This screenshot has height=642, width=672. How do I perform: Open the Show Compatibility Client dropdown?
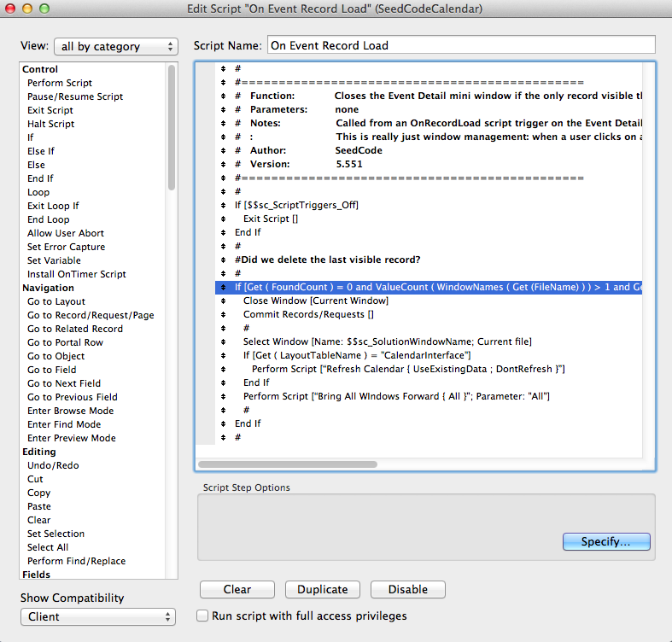click(x=97, y=616)
